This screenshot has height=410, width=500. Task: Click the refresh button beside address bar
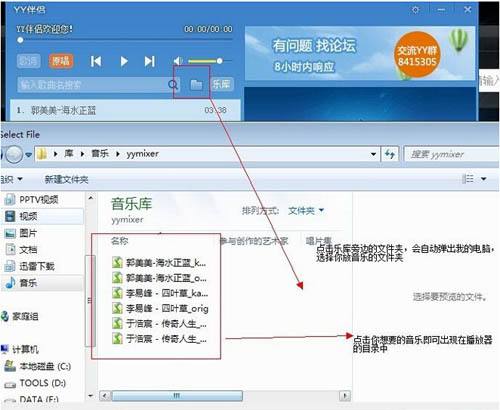390,154
